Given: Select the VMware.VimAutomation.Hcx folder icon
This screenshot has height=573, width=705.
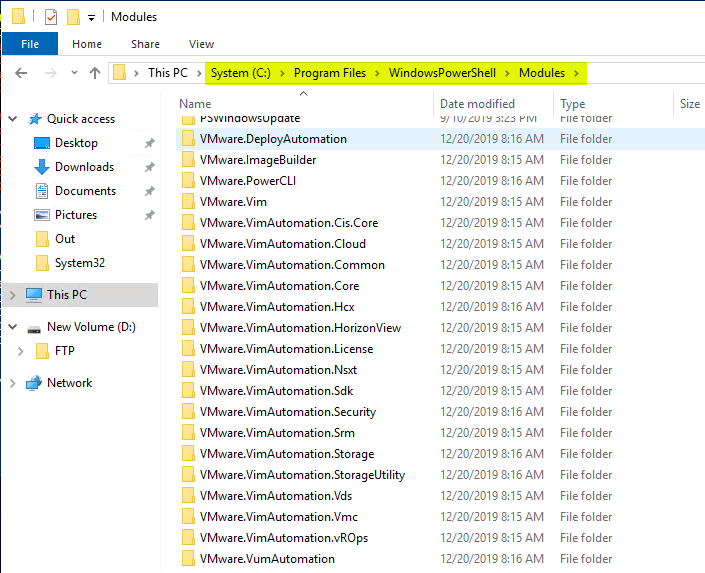Looking at the screenshot, I should (188, 307).
